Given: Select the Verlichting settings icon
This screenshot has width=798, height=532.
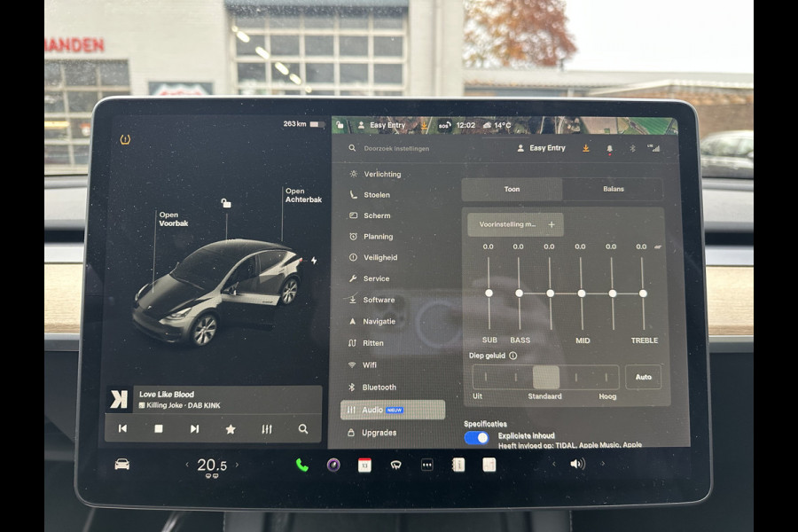Looking at the screenshot, I should tap(353, 173).
